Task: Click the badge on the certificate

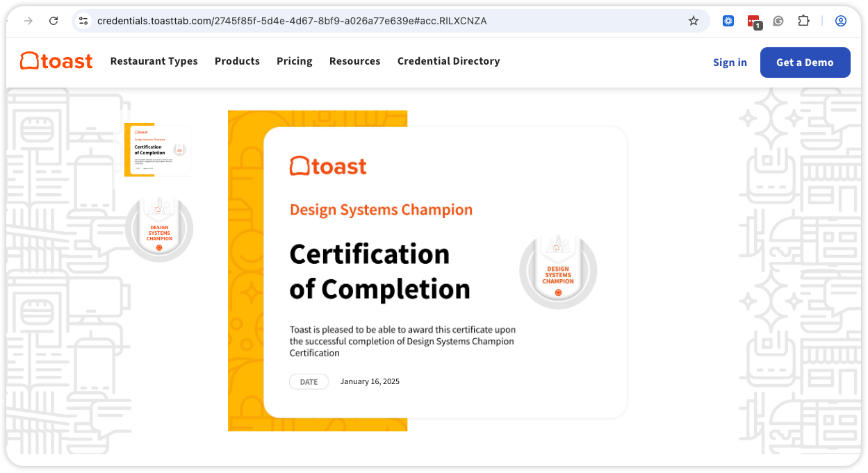Action: (558, 270)
